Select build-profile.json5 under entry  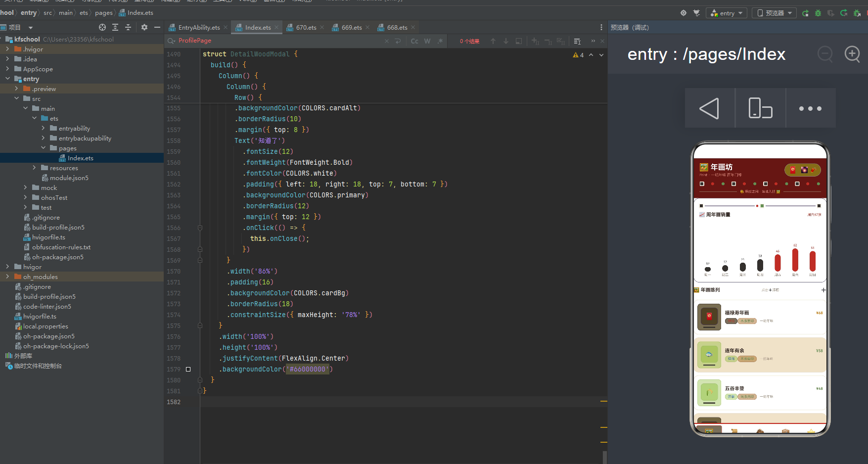point(58,227)
